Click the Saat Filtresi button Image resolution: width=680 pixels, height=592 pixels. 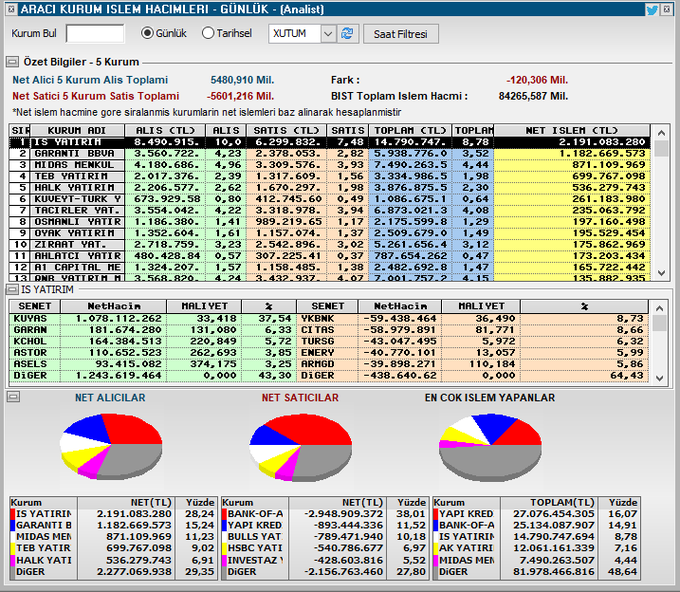pyautogui.click(x=400, y=34)
